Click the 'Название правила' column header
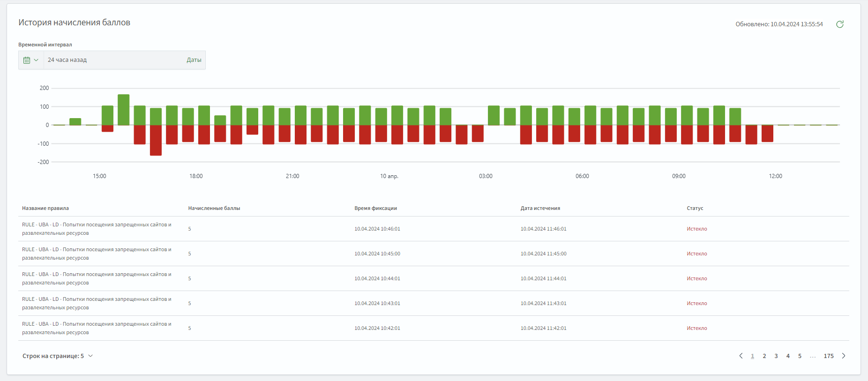The image size is (868, 381). [x=45, y=208]
